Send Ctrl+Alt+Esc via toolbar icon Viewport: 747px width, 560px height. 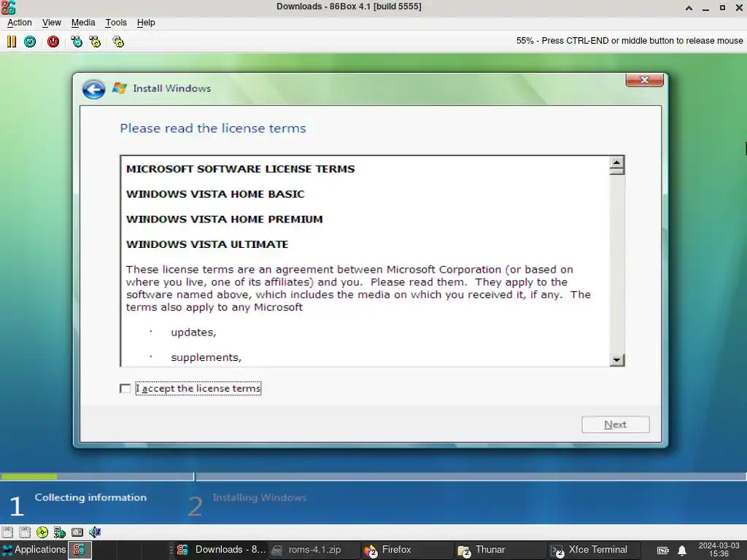click(95, 42)
